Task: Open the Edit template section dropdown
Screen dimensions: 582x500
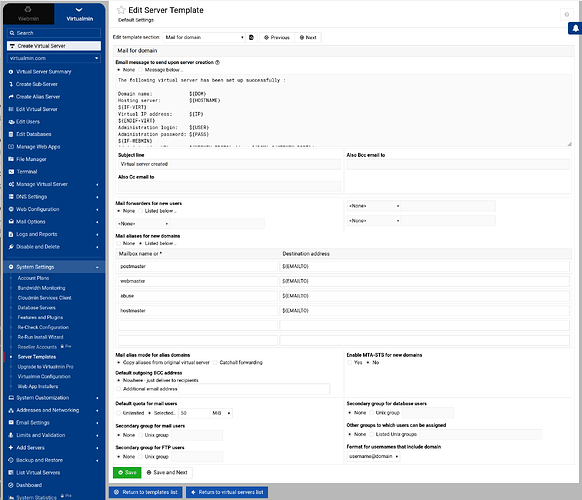Action: (204, 37)
